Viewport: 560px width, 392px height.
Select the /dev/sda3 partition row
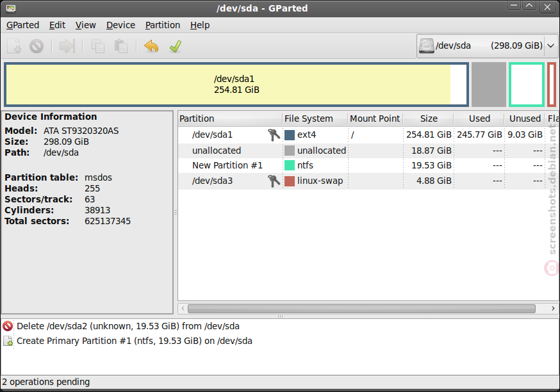pyautogui.click(x=368, y=181)
